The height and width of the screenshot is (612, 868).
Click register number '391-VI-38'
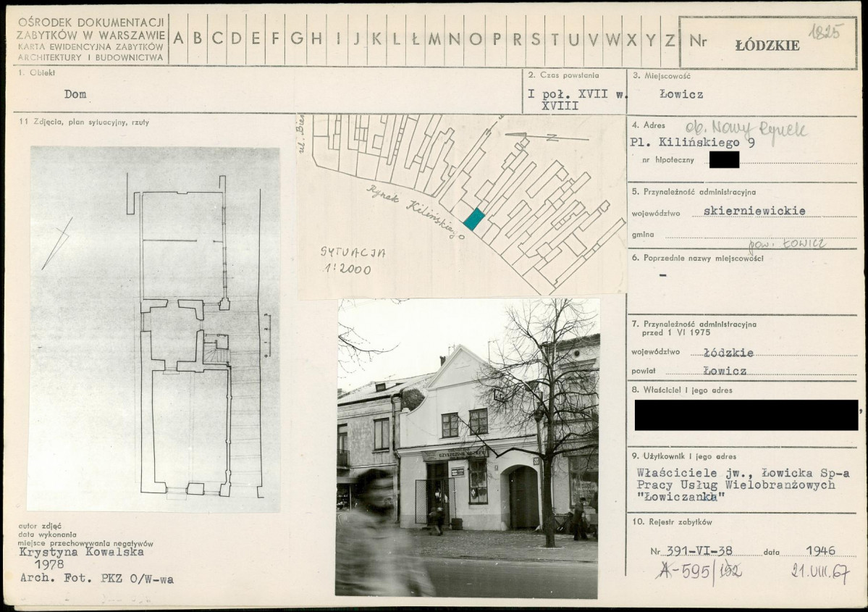(699, 550)
